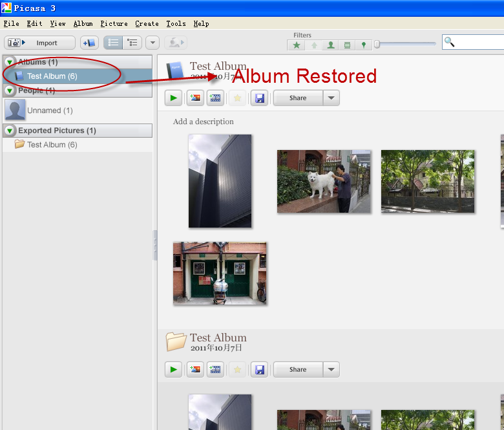Filter to show photos with faces
This screenshot has height=430, width=504.
(x=330, y=45)
